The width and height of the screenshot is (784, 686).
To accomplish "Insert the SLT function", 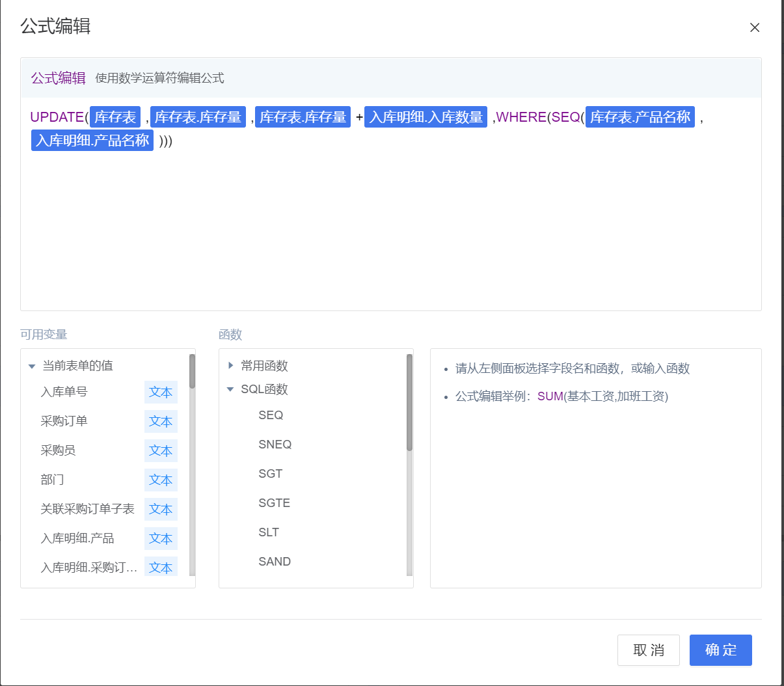I will 269,532.
